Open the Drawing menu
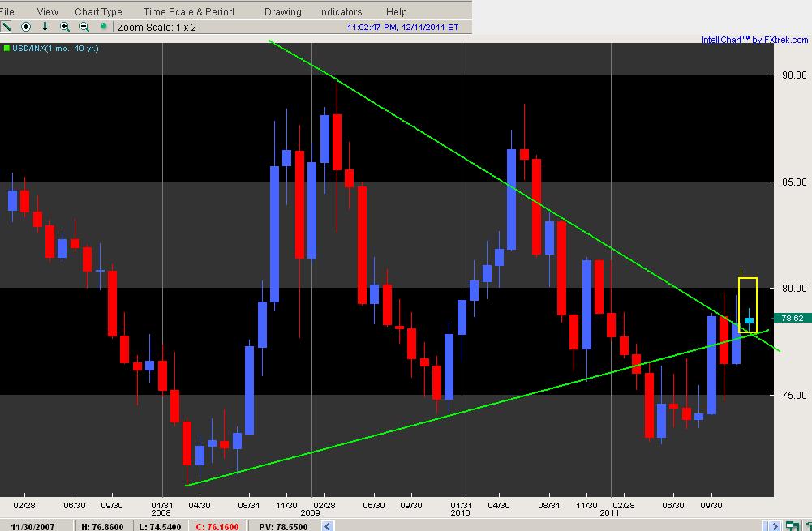 (282, 12)
